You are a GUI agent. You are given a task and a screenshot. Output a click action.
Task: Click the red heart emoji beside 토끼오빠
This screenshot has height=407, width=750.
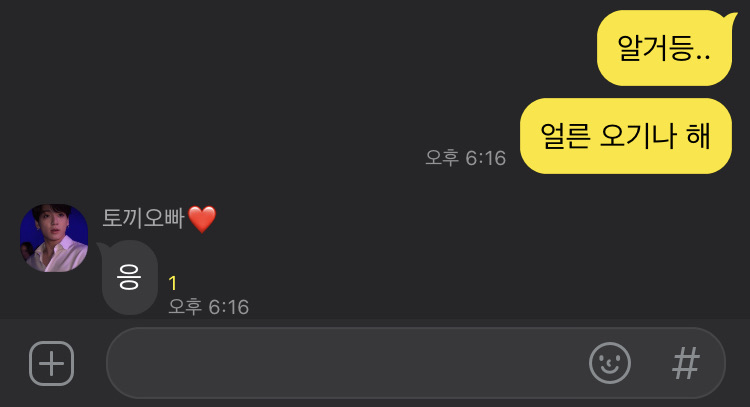[202, 219]
